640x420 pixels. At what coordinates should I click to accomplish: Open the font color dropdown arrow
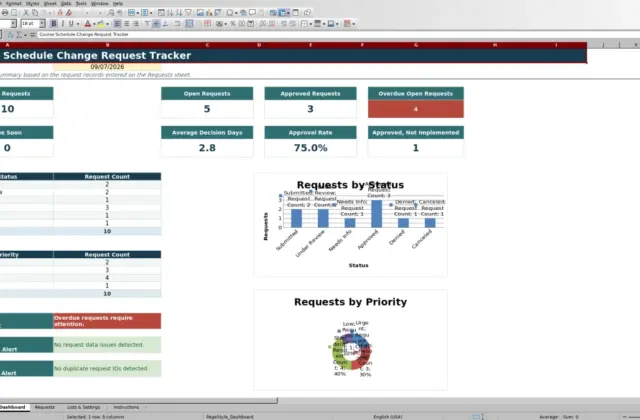pos(94,24)
